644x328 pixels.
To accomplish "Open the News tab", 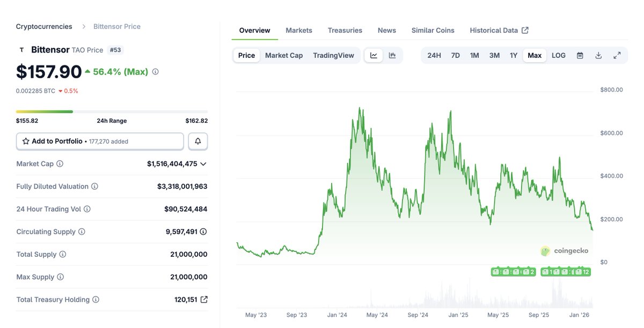I will pos(387,30).
